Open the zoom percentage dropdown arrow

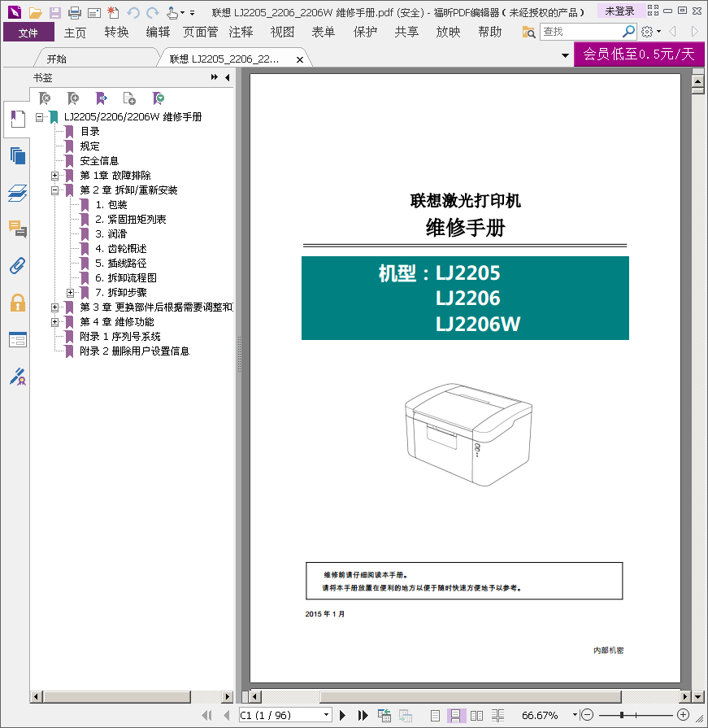575,715
